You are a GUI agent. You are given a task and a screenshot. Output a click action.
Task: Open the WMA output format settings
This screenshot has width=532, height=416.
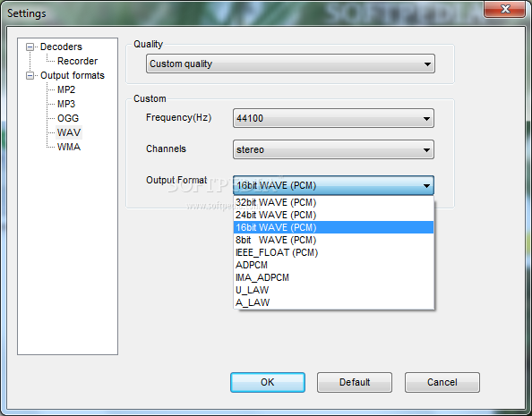click(x=69, y=147)
